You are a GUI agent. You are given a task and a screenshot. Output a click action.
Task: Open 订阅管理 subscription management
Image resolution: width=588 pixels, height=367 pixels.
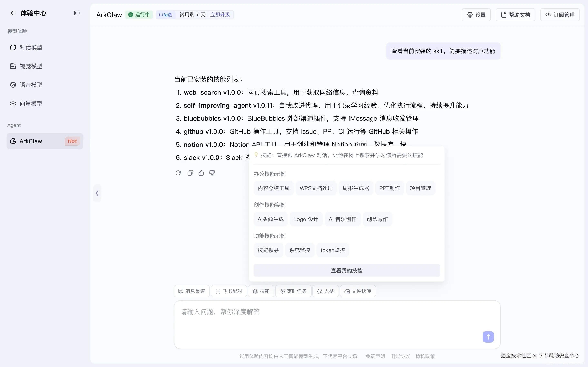[x=560, y=15]
